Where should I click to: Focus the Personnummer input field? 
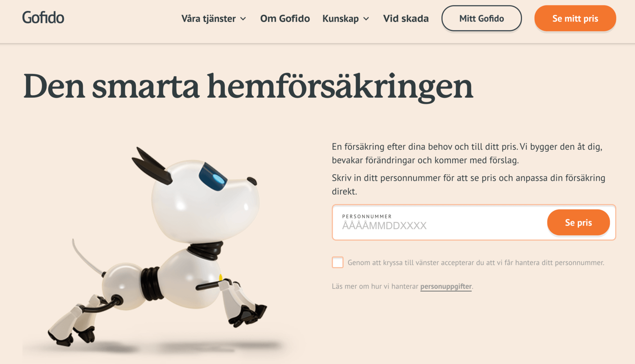(x=440, y=223)
